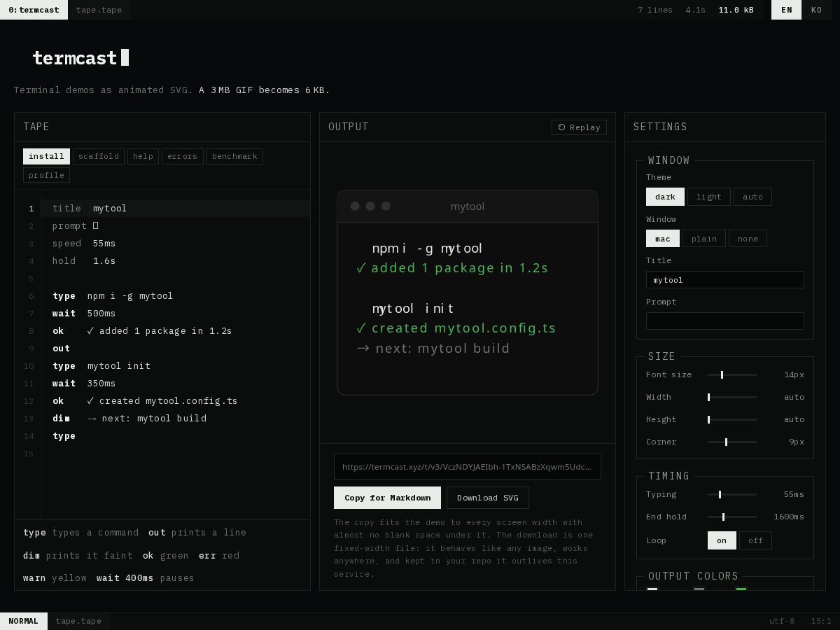
Task: Click the '4.1s' duration in top bar
Action: coord(695,10)
